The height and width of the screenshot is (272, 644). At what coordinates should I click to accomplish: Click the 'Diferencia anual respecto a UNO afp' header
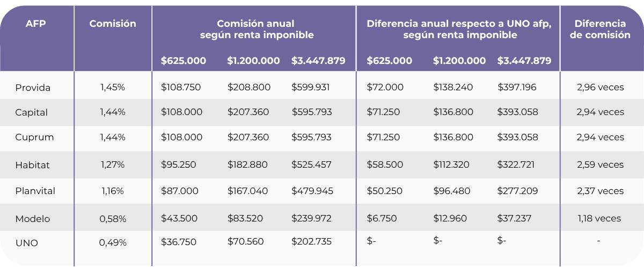459,29
